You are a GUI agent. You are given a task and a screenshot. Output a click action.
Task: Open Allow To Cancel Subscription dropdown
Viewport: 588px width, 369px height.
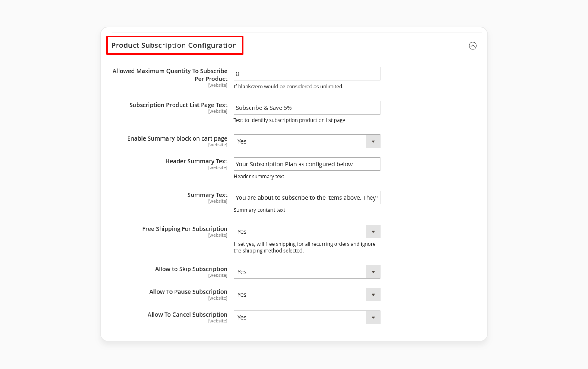307,317
